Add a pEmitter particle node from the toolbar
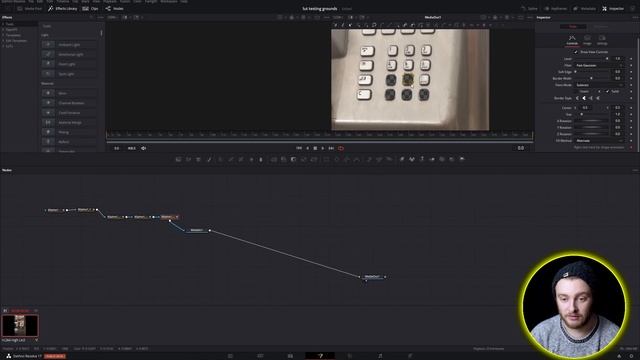 (369, 159)
